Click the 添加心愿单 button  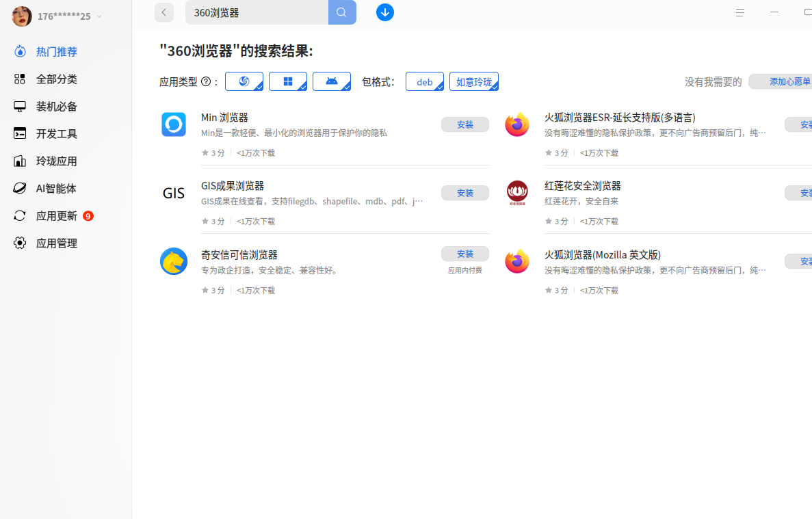click(781, 82)
